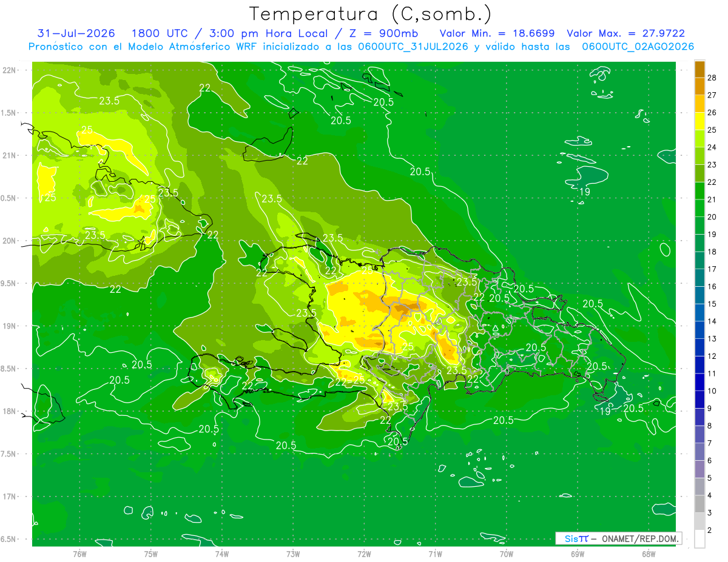Click the title 'Temperatura (C,somb.)'

[371, 13]
